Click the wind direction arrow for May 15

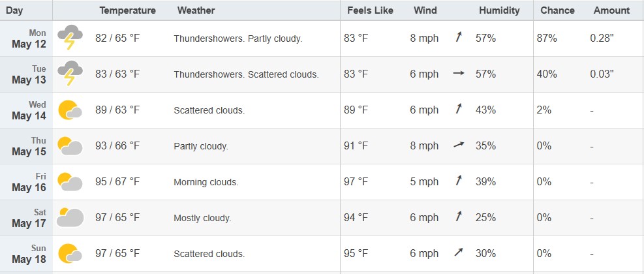click(459, 145)
